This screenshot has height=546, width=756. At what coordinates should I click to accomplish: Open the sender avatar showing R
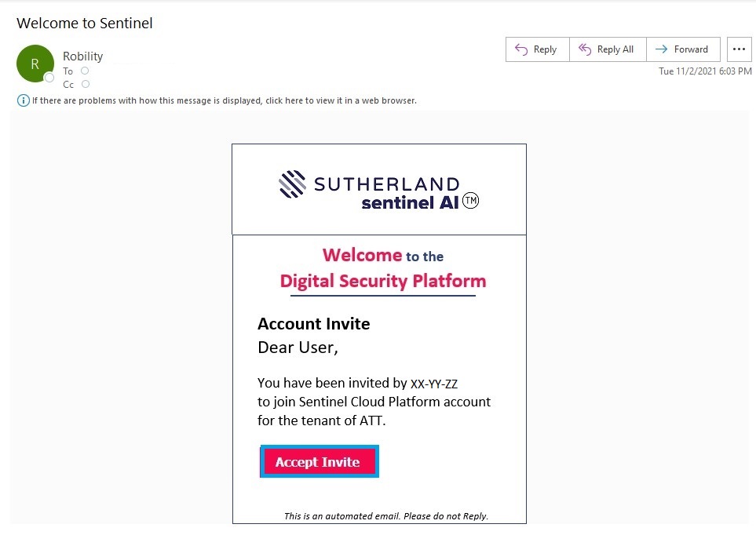[x=35, y=63]
